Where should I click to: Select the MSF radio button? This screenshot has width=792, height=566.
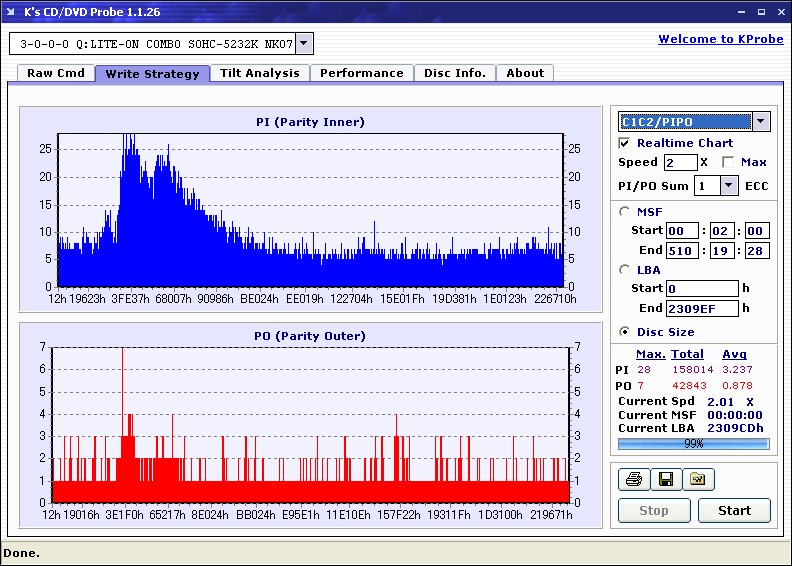point(625,211)
